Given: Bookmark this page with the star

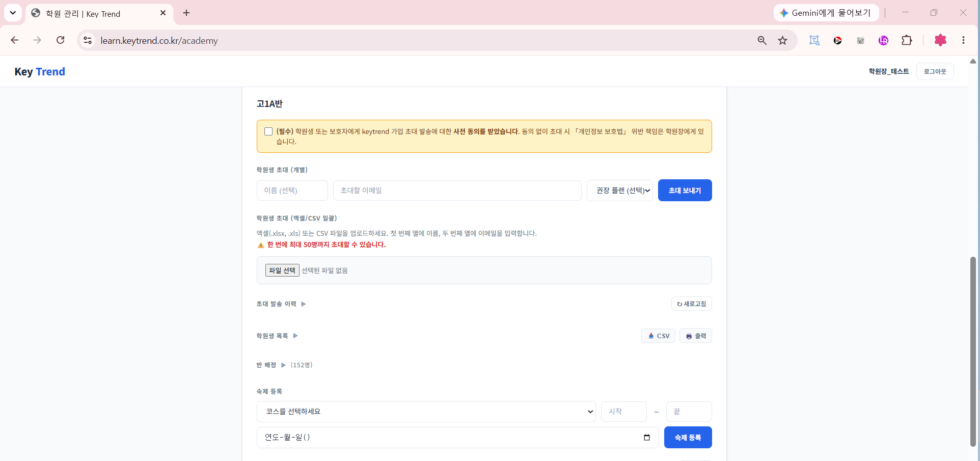Looking at the screenshot, I should [783, 40].
